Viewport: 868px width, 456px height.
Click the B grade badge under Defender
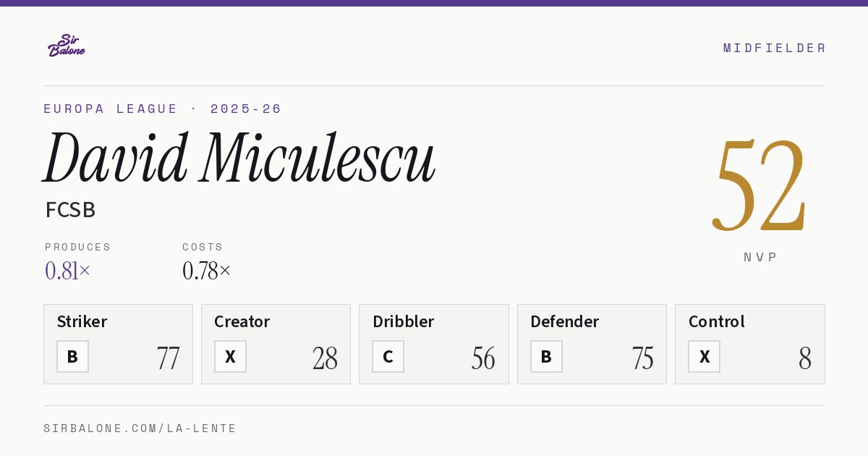(546, 356)
